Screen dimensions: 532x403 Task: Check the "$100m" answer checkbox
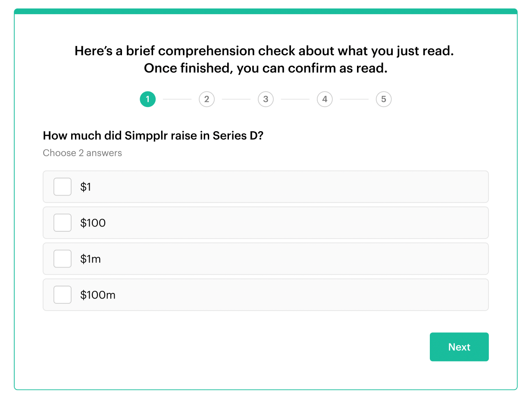click(62, 295)
